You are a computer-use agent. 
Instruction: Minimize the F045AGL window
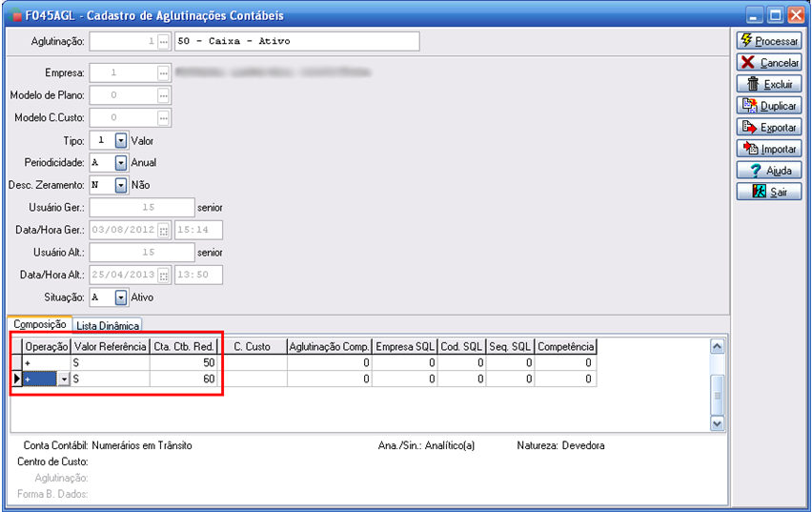point(754,15)
